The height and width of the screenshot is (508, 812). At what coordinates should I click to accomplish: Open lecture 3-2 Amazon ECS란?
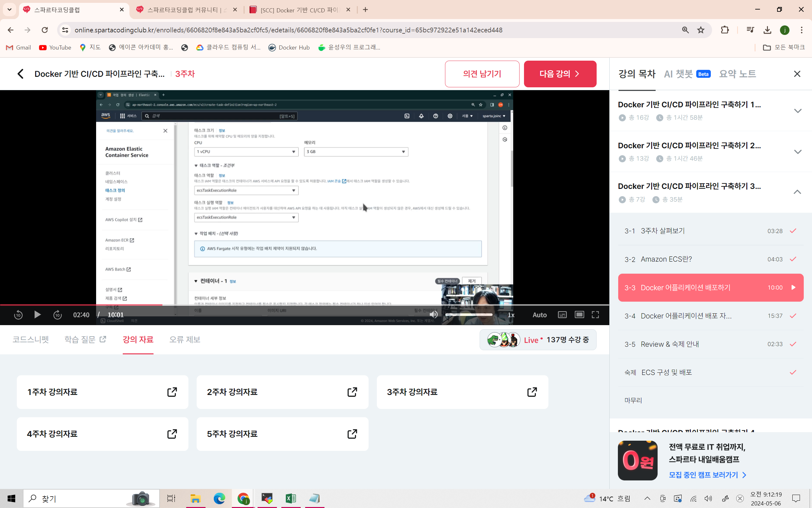[x=711, y=259]
